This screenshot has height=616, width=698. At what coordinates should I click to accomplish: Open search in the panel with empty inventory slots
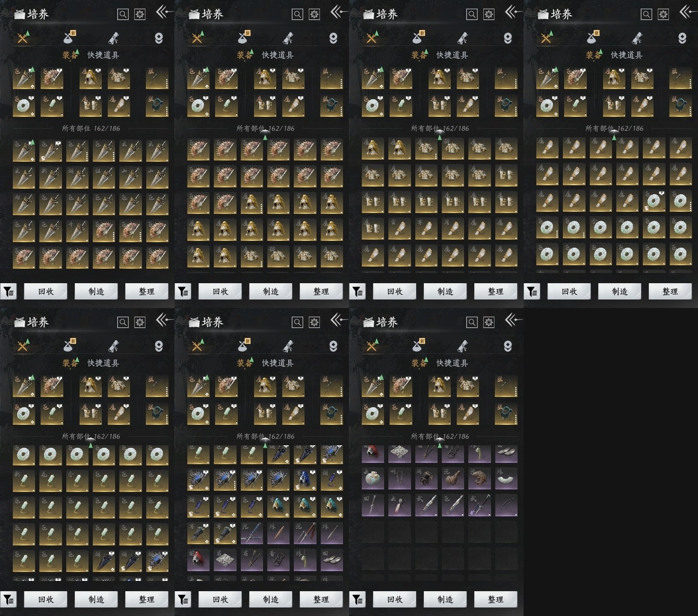click(472, 323)
